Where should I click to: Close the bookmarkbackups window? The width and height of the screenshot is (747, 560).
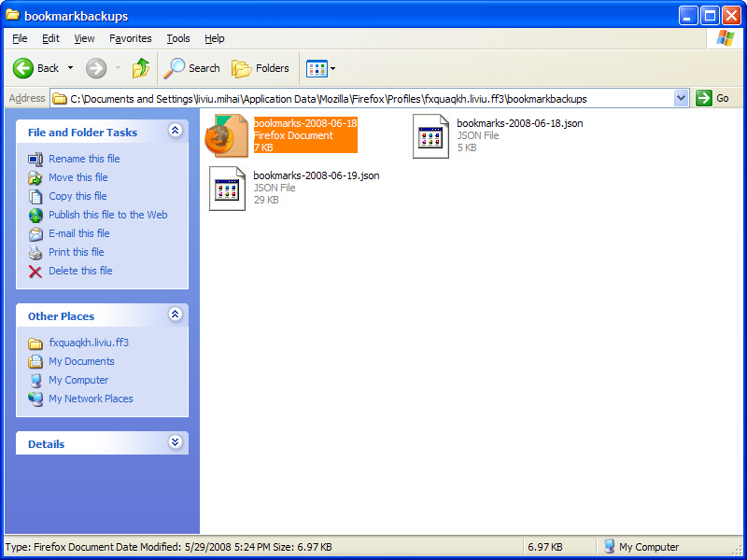pos(731,16)
